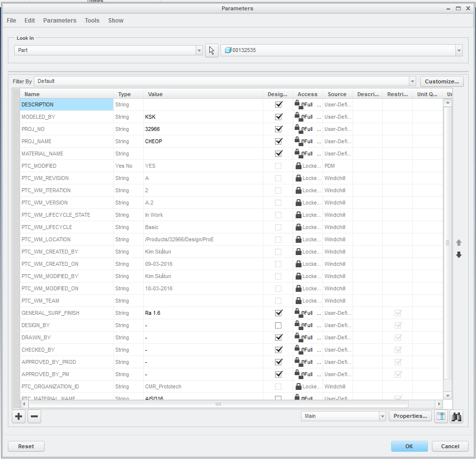
Task: Click the access icon for DESIGN_BY
Action: point(299,325)
